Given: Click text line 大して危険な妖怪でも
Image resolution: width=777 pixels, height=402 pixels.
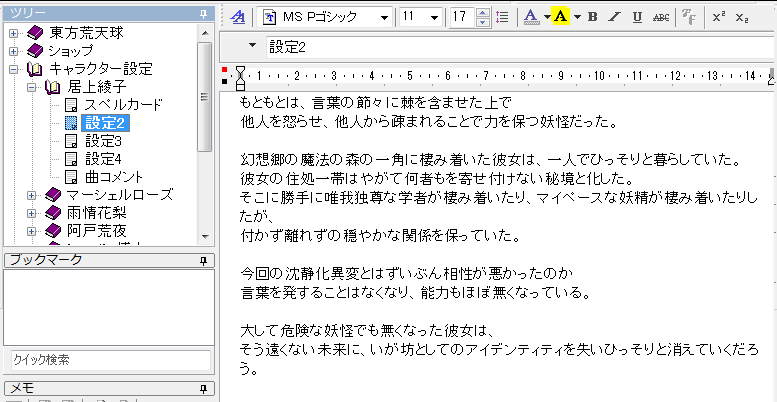Looking at the screenshot, I should point(368,330).
